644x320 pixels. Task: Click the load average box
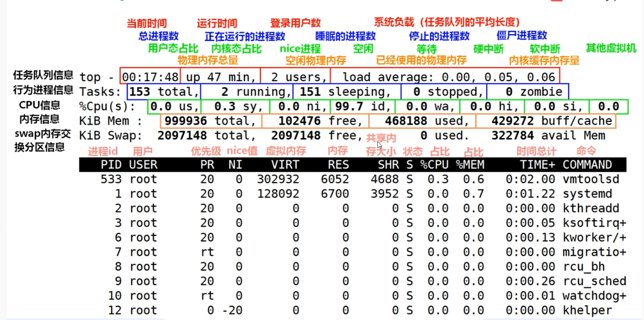(445, 77)
